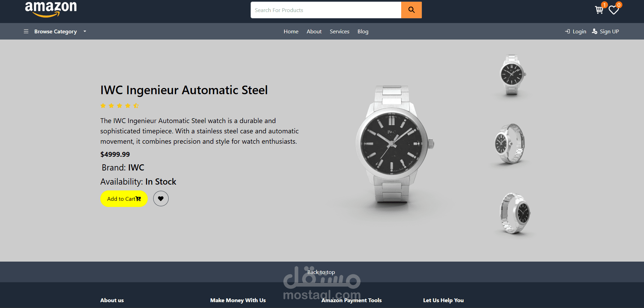Click Back to top
Screen dimensions: 644x308
pos(321,272)
